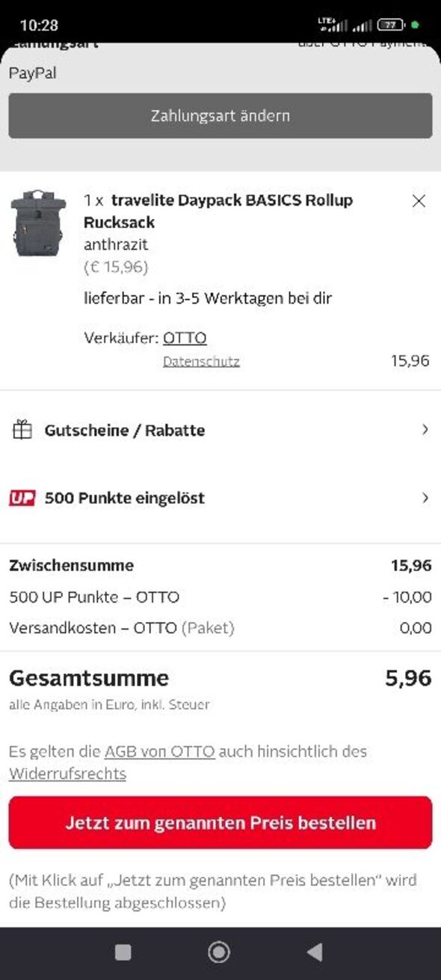
Task: Tap the battery indicator in status bar
Action: 392,25
